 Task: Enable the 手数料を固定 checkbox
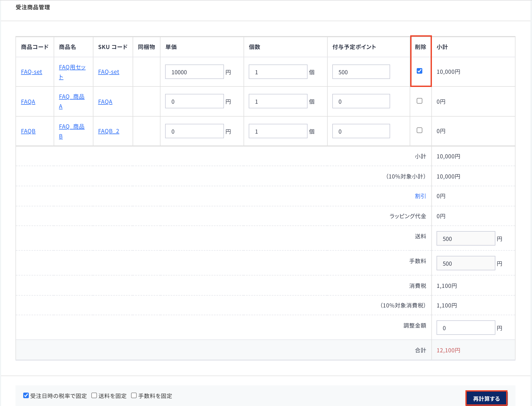tap(134, 395)
